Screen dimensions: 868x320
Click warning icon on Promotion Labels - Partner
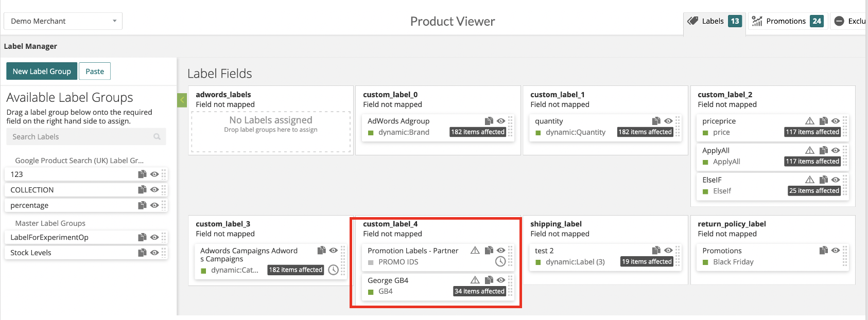pos(475,251)
